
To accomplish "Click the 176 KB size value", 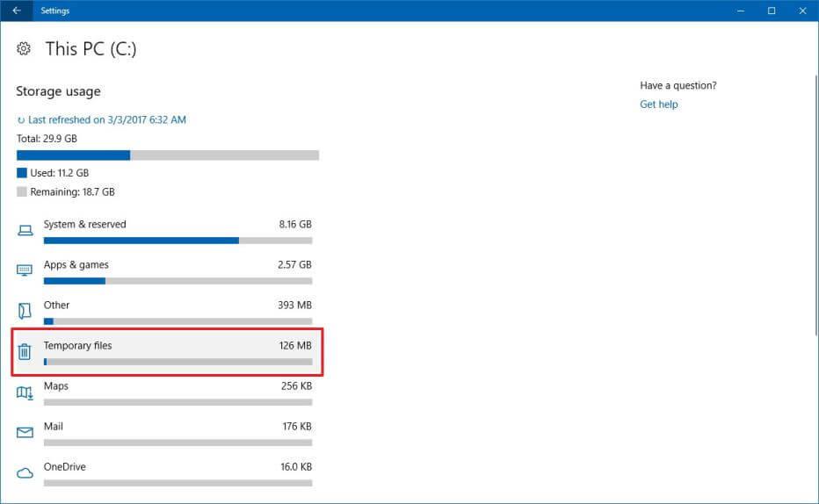I will pos(297,426).
